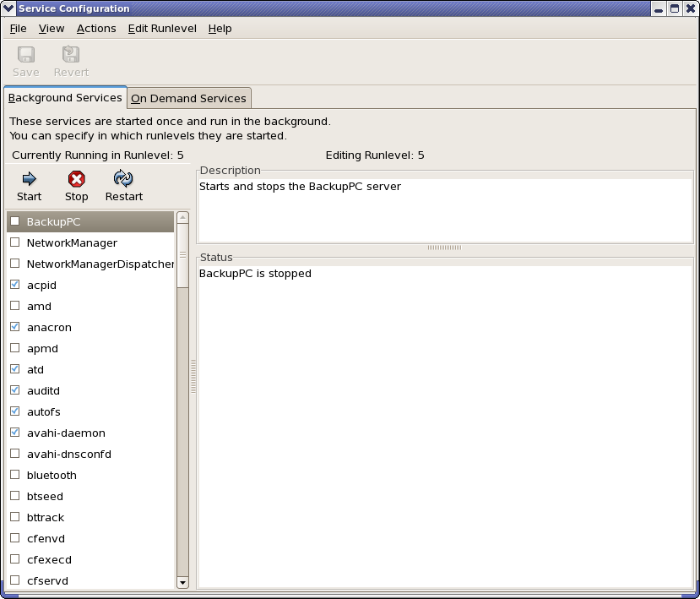Stop the selected service with red Stop icon
The width and height of the screenshot is (700, 599).
tap(76, 179)
